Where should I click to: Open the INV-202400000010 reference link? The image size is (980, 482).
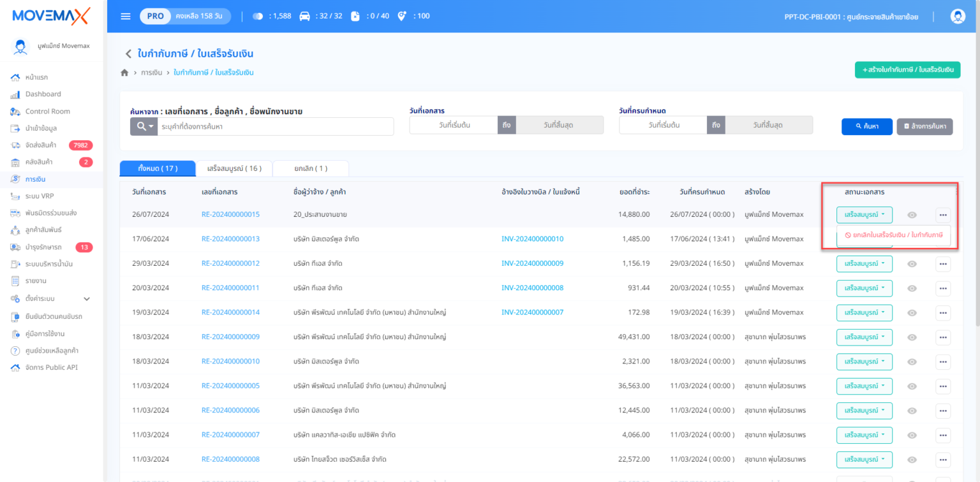pos(532,239)
